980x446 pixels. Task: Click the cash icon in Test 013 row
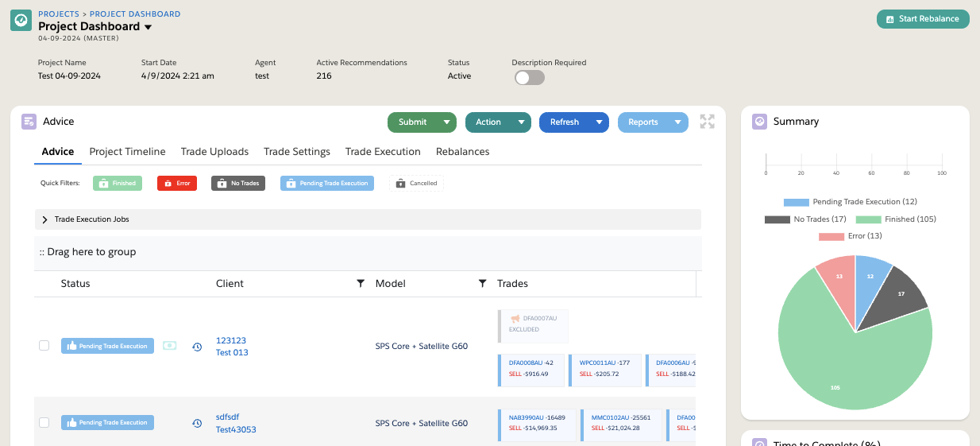click(x=169, y=346)
